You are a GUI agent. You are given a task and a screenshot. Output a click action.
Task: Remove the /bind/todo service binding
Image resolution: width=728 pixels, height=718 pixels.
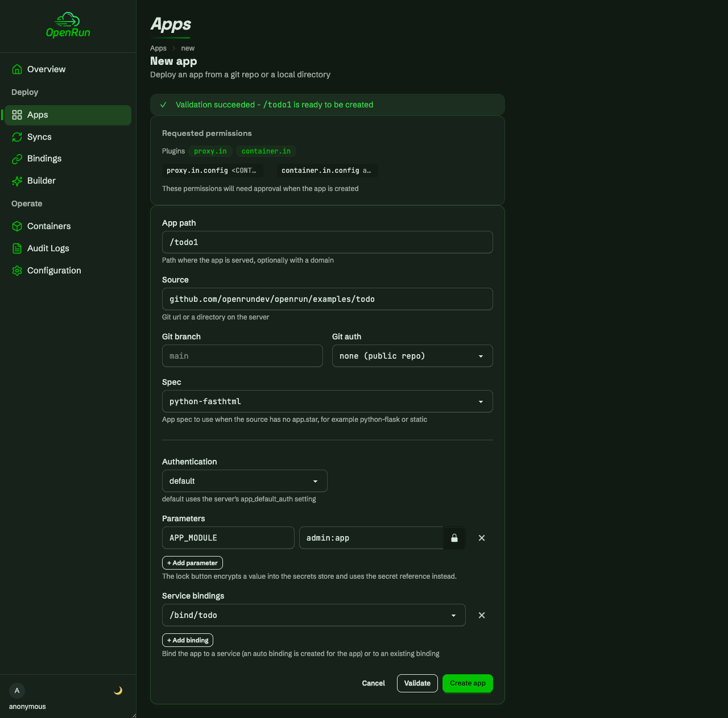coord(482,615)
